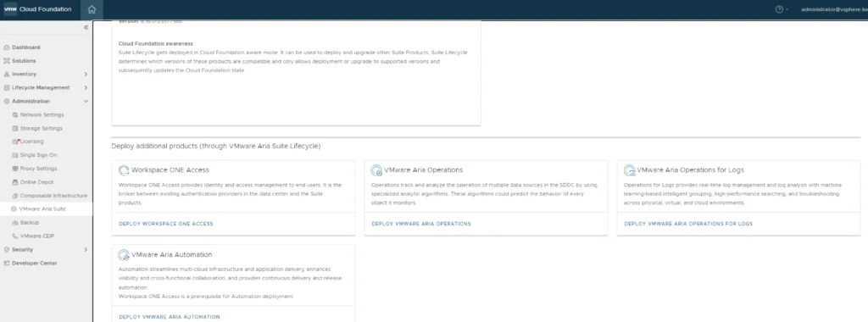Click the Proxy Settings icon
Viewport: 868px width, 322px height.
pos(15,168)
